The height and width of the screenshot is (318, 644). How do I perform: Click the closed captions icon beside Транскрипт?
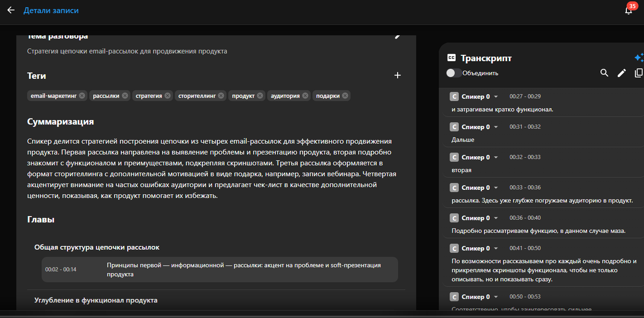point(452,58)
